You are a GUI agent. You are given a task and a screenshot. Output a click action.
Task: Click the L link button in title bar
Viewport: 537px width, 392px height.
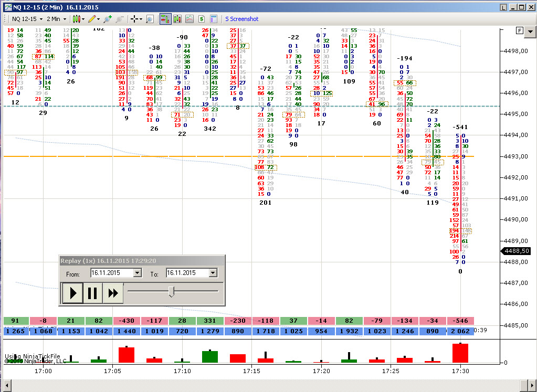[503, 7]
